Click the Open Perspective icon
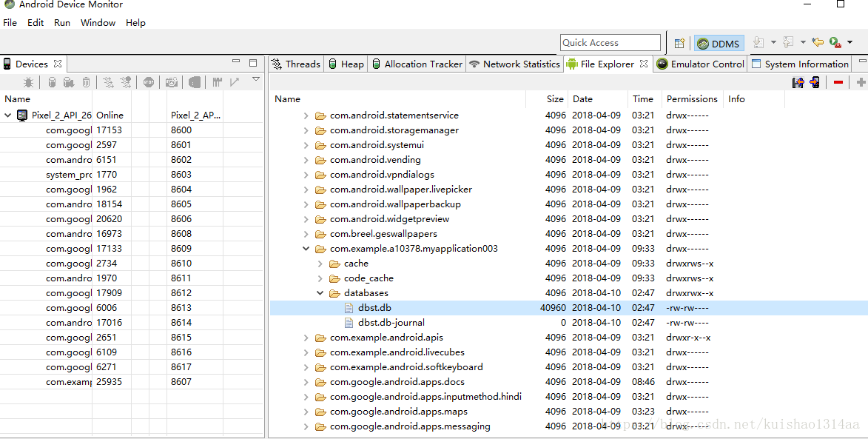The width and height of the screenshot is (868, 439). [x=680, y=43]
